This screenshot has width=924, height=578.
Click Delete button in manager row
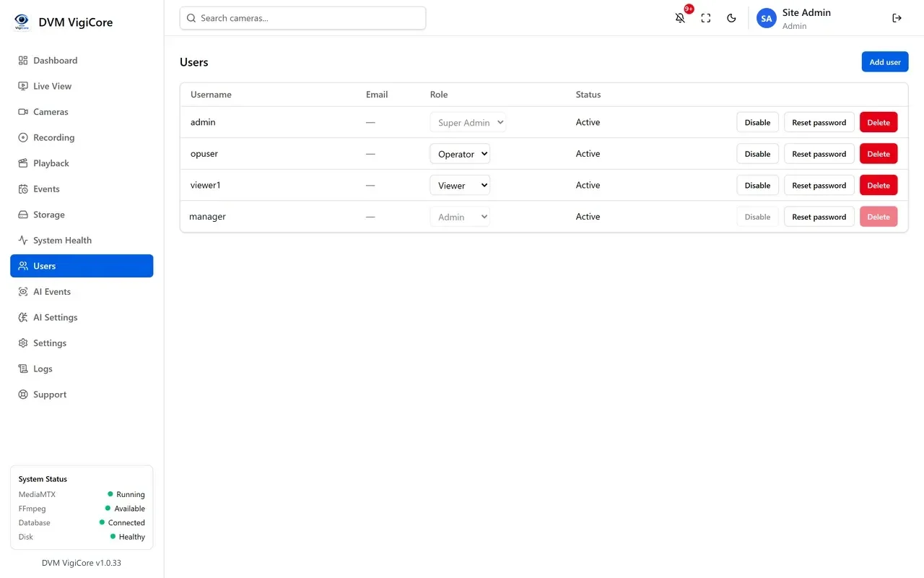[x=879, y=217]
